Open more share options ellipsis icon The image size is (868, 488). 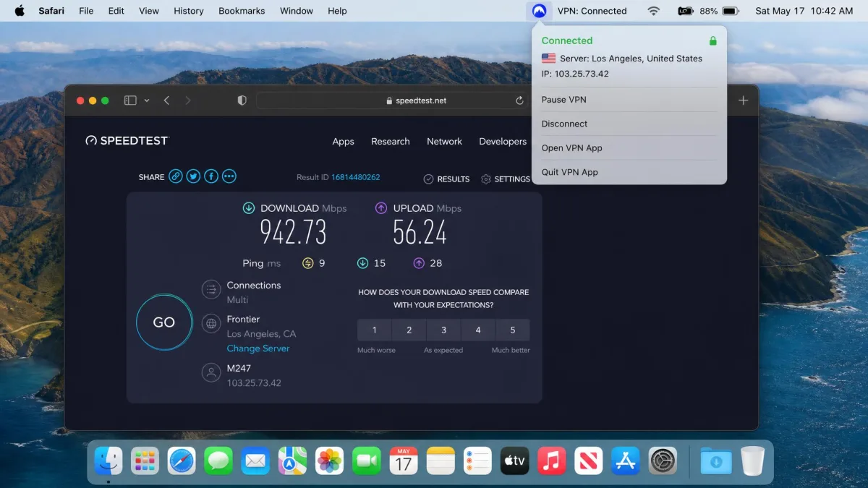[x=229, y=176]
